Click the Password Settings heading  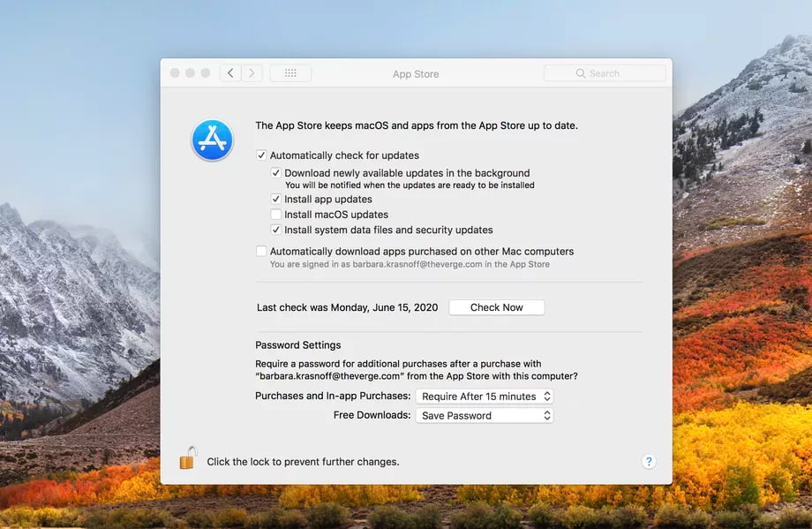298,345
